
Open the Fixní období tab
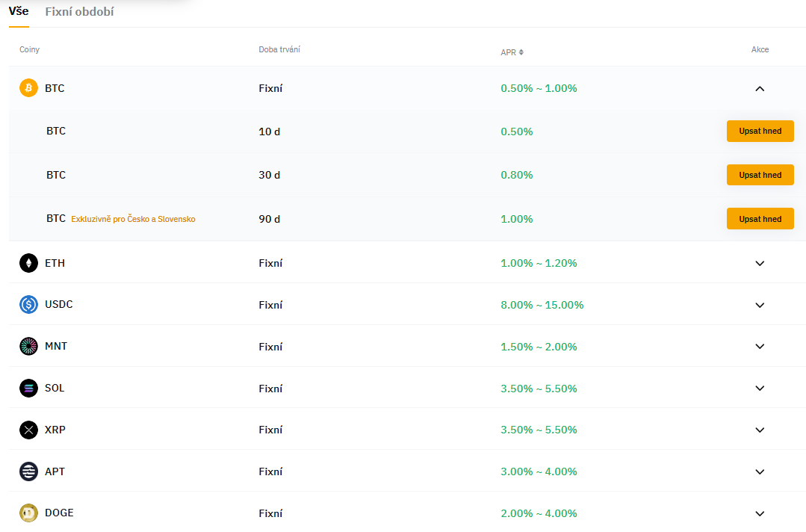(79, 12)
